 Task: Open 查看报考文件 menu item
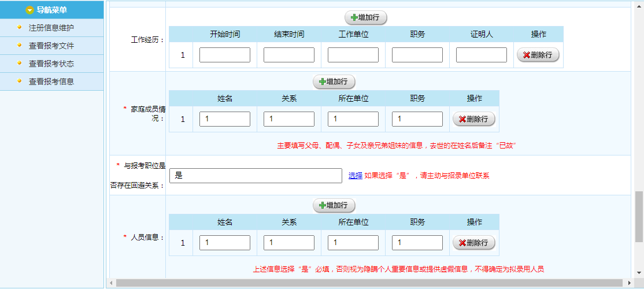pyautogui.click(x=51, y=46)
